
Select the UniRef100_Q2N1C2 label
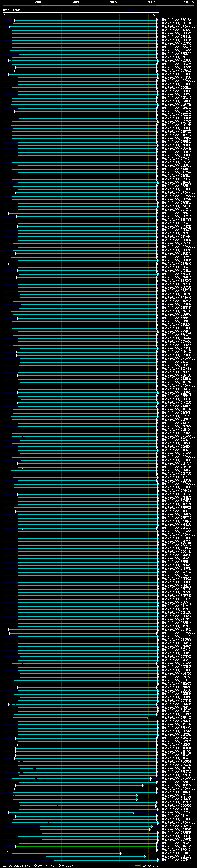(x=177, y=856)
